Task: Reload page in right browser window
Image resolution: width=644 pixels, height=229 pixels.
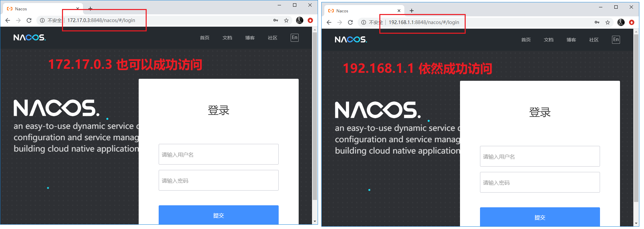Action: [x=350, y=22]
